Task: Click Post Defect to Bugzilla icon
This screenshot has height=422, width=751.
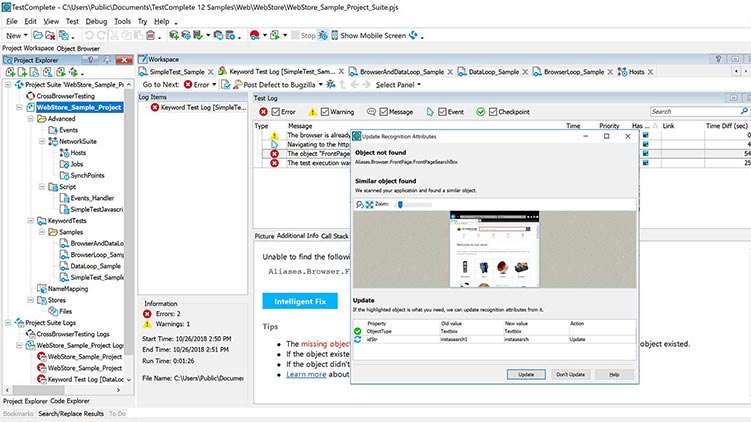Action: pos(238,85)
